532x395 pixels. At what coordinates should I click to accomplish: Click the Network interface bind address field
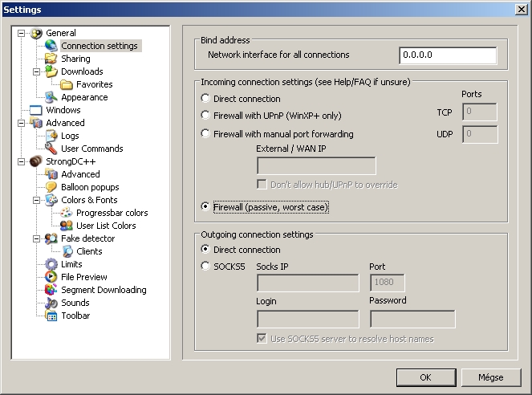[x=447, y=55]
